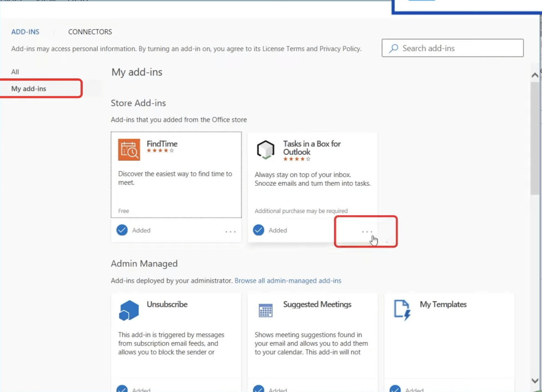The width and height of the screenshot is (542, 392).
Task: Switch to the CONNECTORS tab
Action: (90, 32)
